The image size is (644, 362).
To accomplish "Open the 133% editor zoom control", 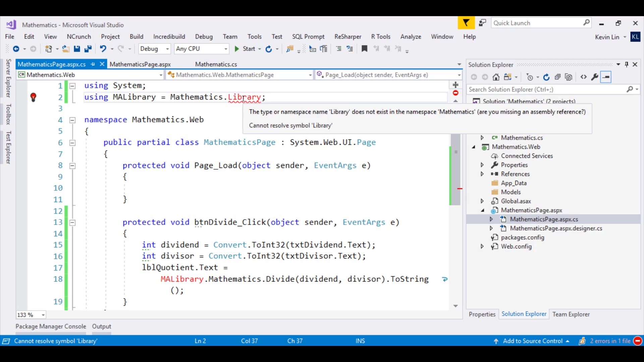I will pyautogui.click(x=30, y=315).
